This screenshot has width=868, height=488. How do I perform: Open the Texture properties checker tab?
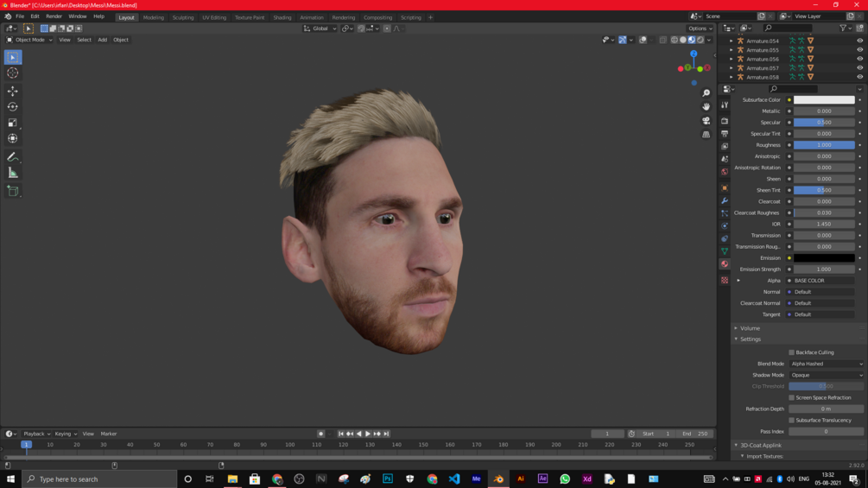coord(725,281)
